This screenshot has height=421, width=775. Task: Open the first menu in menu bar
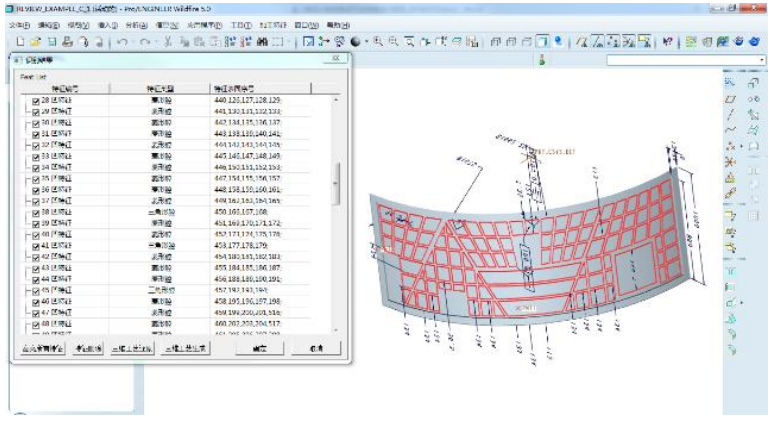click(19, 24)
